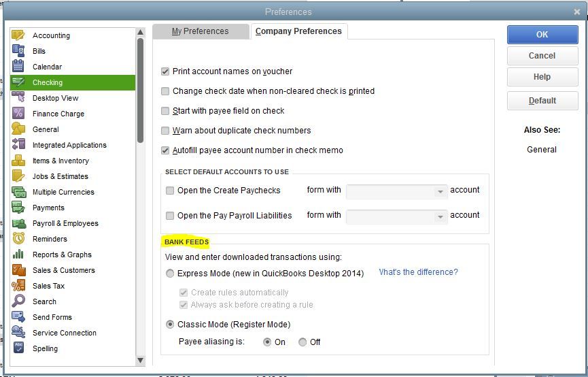
Task: Click the Bills category icon
Action: tap(18, 50)
